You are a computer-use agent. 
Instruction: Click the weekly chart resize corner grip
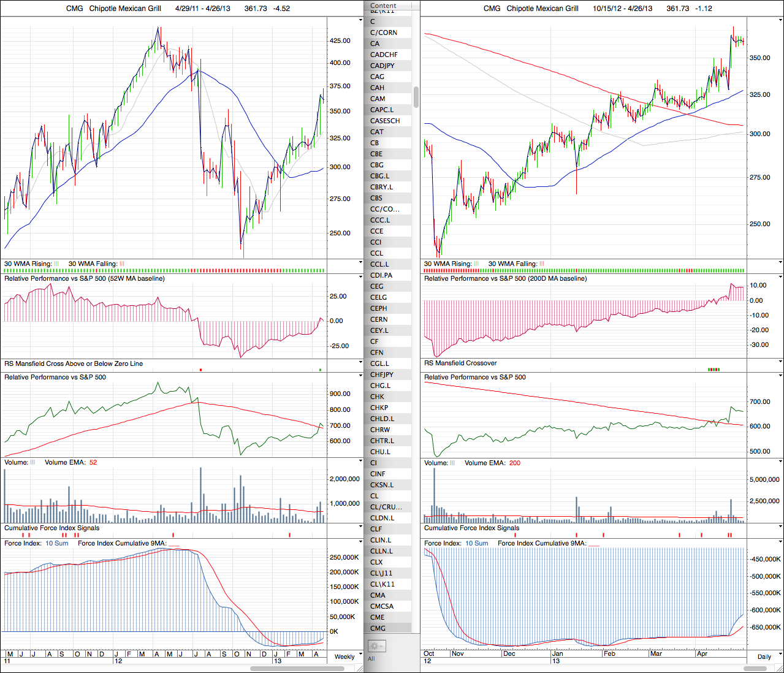(360, 668)
